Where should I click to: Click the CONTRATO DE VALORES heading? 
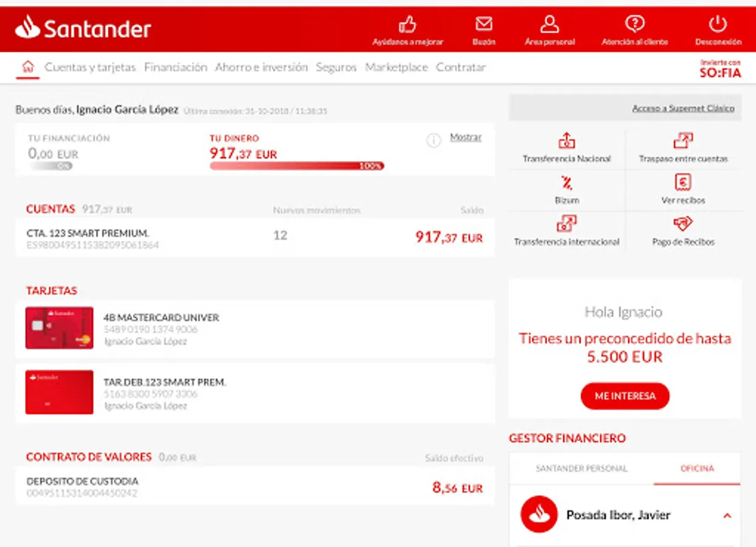pos(89,456)
